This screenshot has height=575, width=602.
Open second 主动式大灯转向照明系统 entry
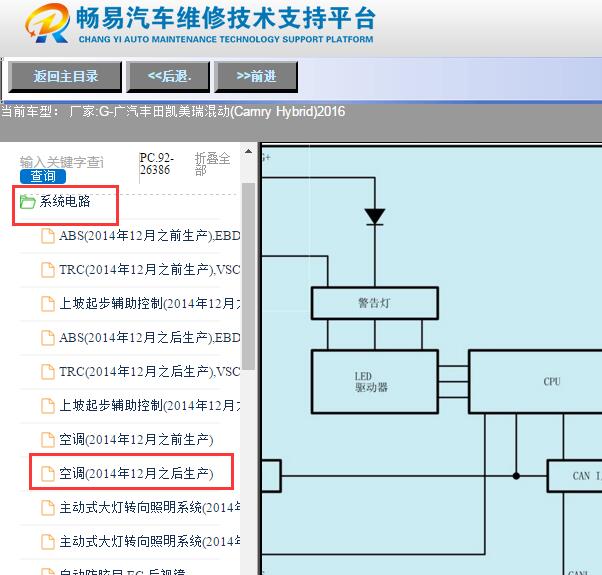point(150,541)
